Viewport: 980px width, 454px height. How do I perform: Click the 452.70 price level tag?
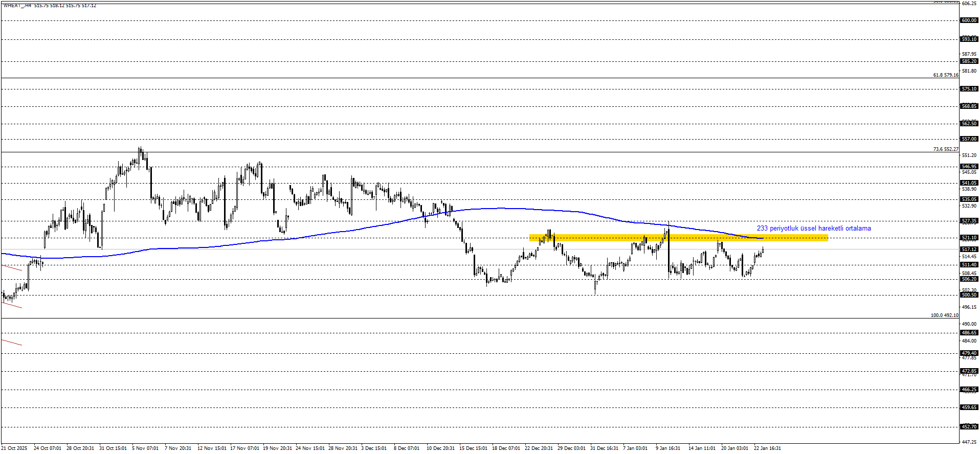point(969,426)
